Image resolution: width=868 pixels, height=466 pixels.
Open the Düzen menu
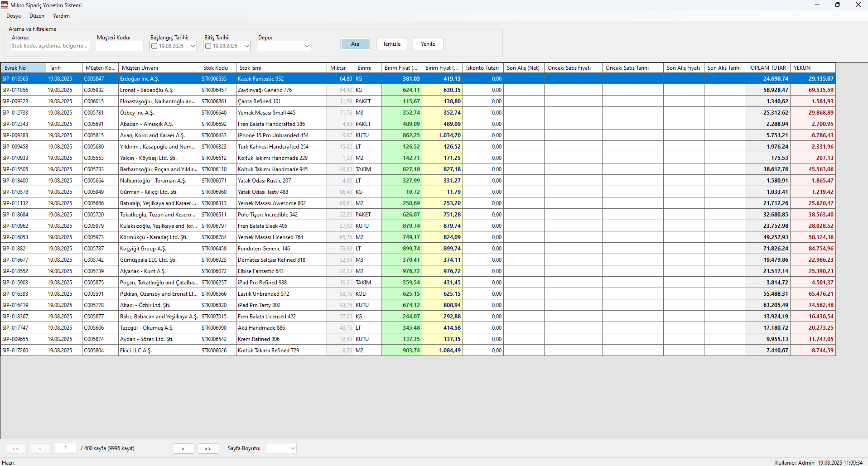[37, 16]
